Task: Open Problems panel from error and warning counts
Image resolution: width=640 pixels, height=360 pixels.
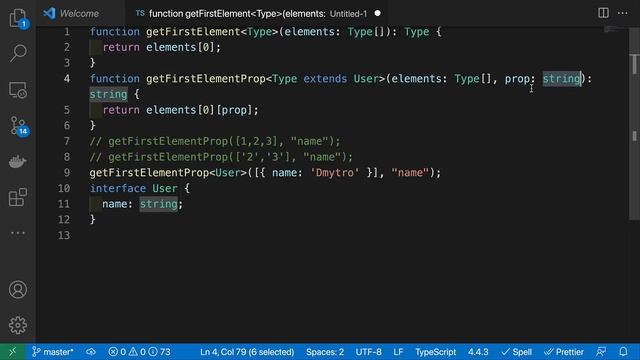Action: 139,352
